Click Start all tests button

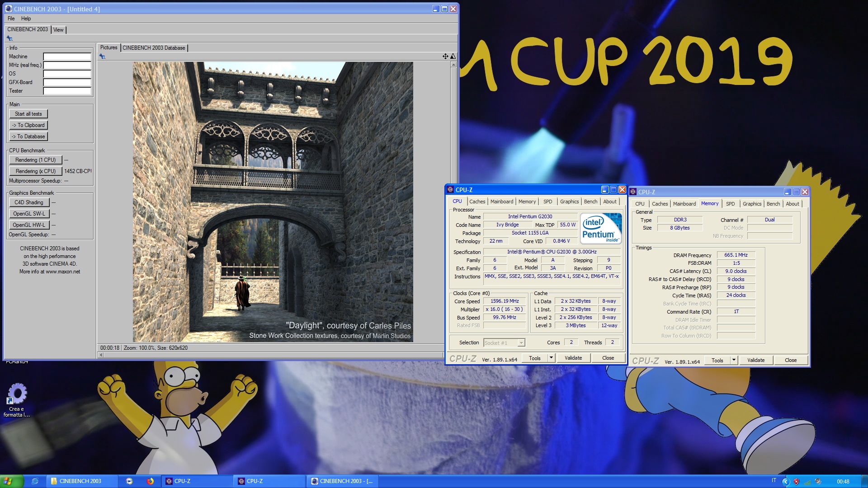[28, 114]
